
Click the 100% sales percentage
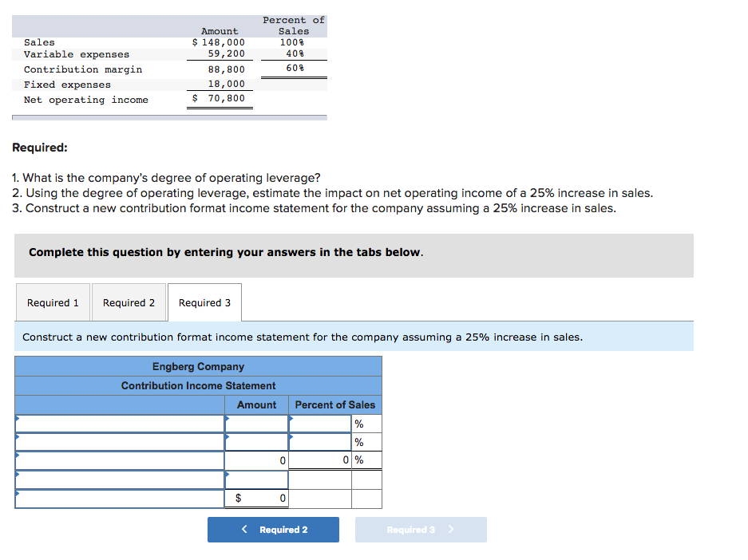(x=292, y=42)
